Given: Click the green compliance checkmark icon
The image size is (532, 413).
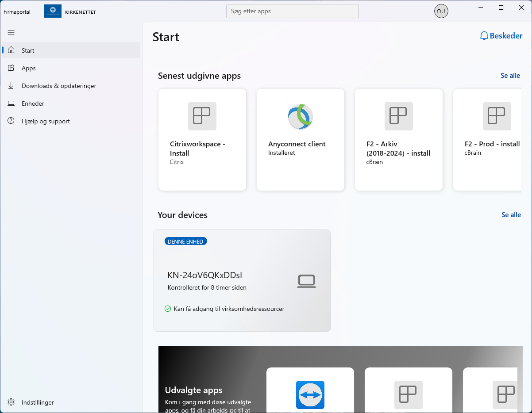Looking at the screenshot, I should point(168,309).
